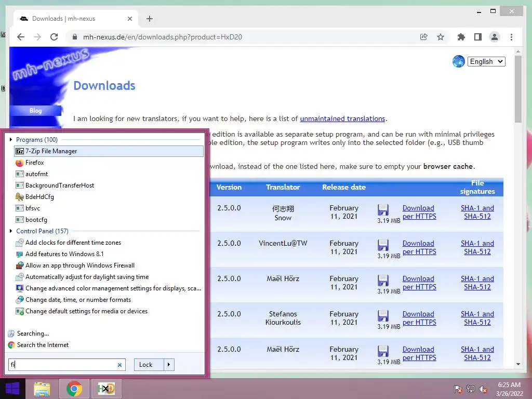Expand the Lock button arrow menu
Screen dimensions: 532x399
tap(169, 365)
